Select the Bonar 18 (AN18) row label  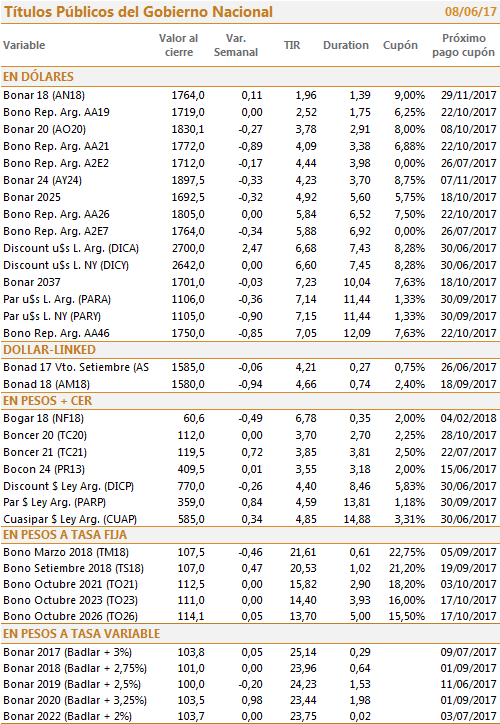click(x=44, y=96)
